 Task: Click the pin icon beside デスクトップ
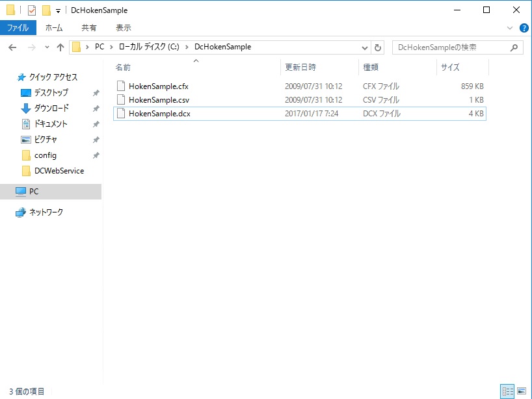tap(96, 92)
